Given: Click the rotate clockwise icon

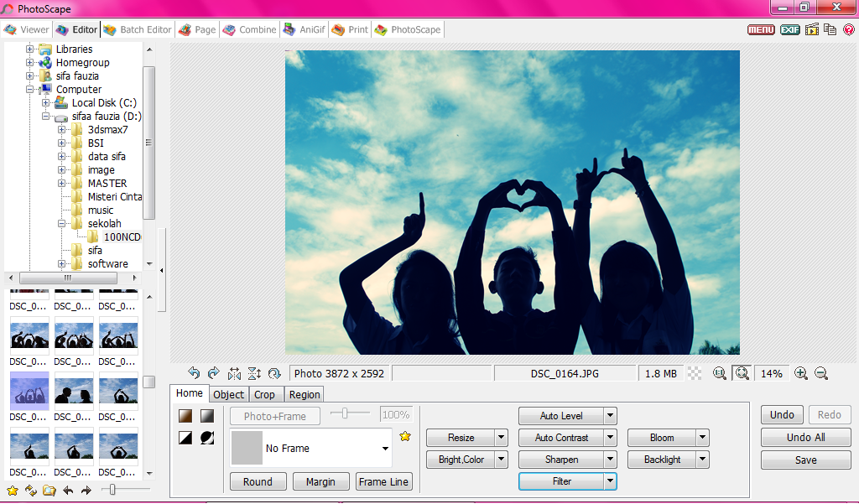Looking at the screenshot, I should [214, 373].
